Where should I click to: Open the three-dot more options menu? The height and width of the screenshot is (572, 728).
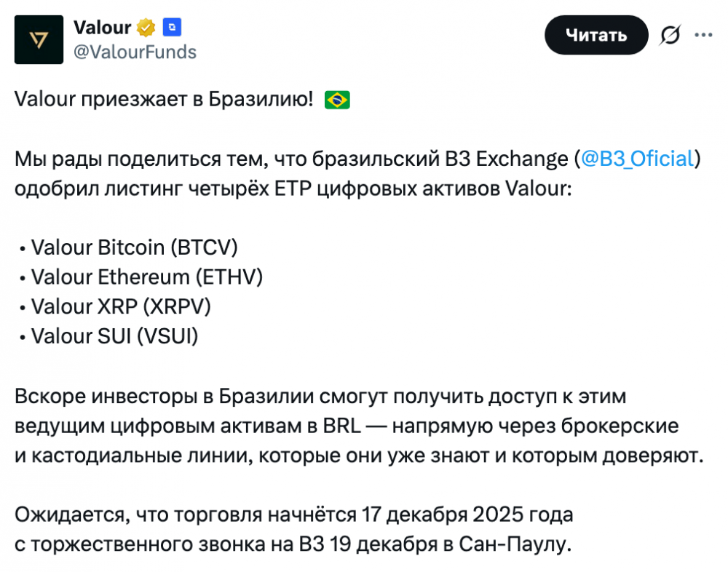click(703, 35)
